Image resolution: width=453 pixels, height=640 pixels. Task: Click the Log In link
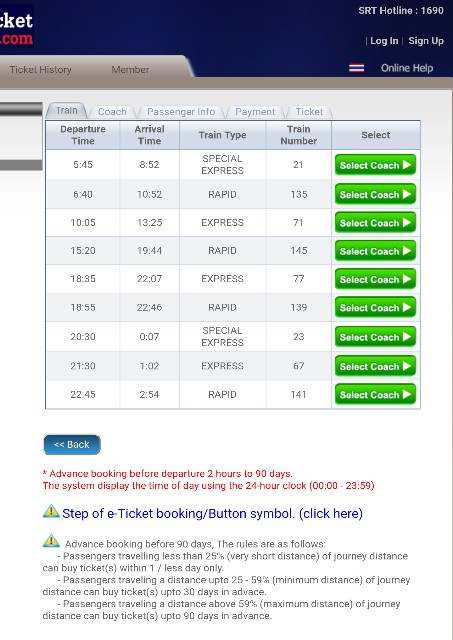point(384,41)
